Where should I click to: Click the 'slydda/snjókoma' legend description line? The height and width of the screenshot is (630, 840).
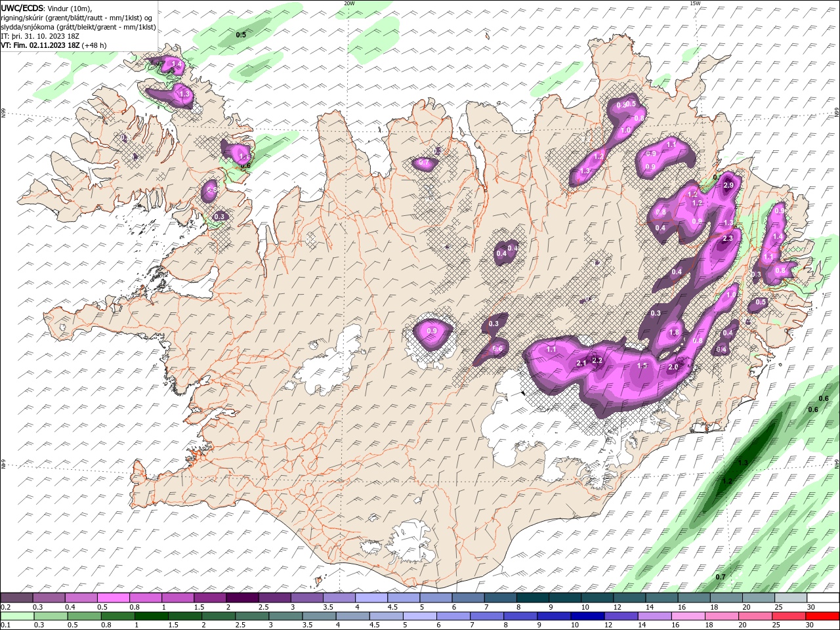[x=78, y=27]
